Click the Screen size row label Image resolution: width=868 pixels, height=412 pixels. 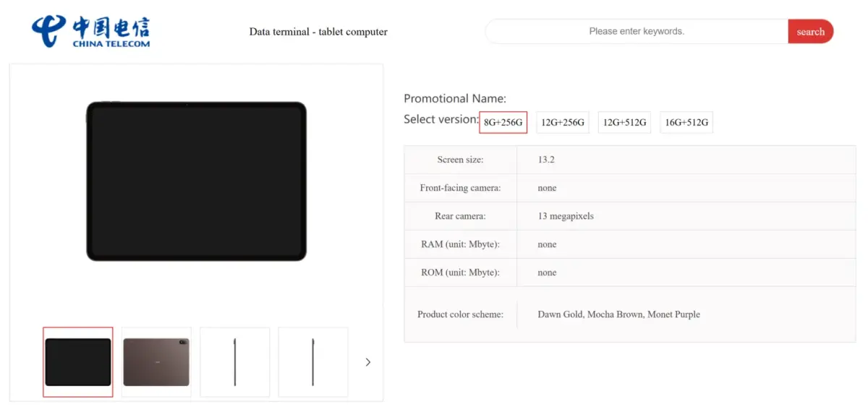coord(460,160)
